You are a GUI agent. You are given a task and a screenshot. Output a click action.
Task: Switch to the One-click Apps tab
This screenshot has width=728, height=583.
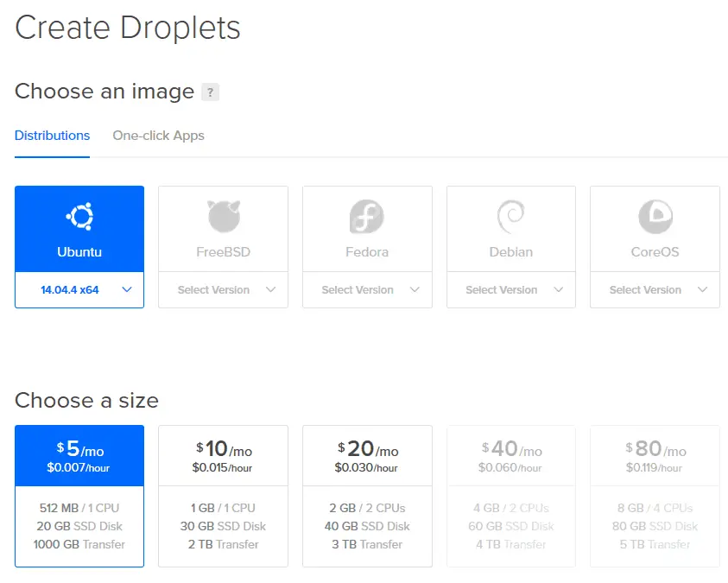click(x=158, y=136)
